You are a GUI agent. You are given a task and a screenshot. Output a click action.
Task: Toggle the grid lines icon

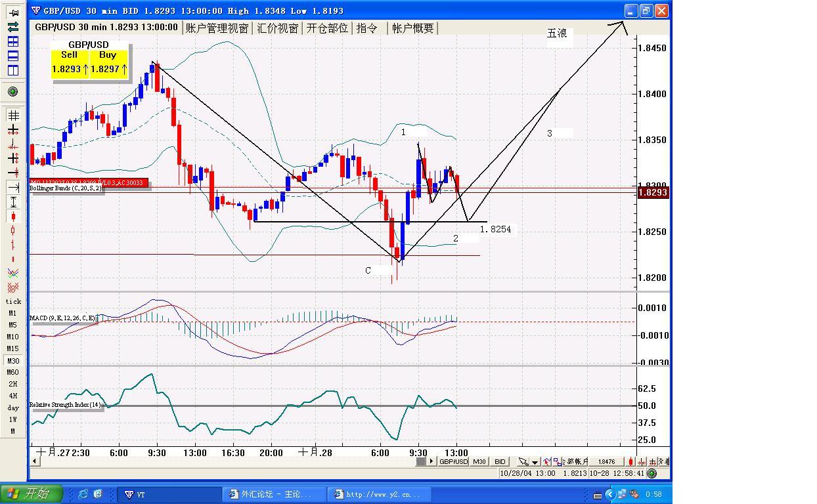coord(12,115)
